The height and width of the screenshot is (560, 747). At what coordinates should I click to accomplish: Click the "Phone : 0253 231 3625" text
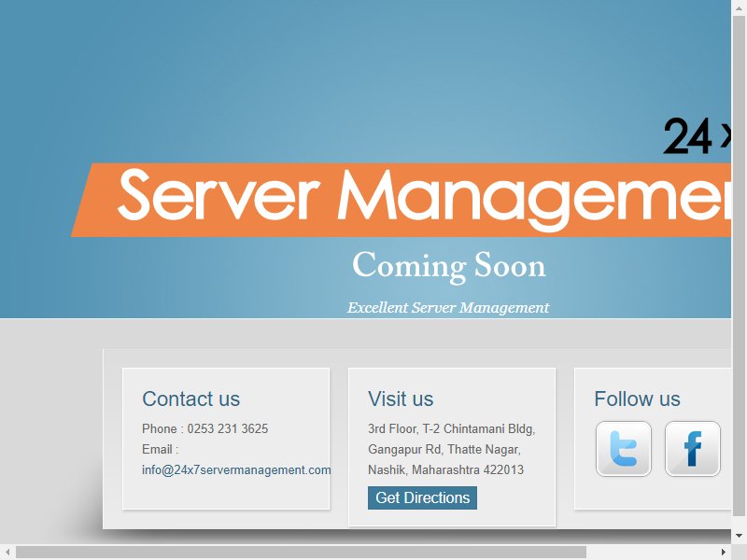[x=204, y=428]
